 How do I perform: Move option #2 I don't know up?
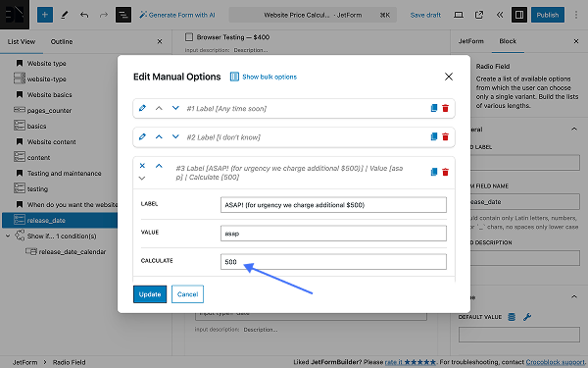159,136
